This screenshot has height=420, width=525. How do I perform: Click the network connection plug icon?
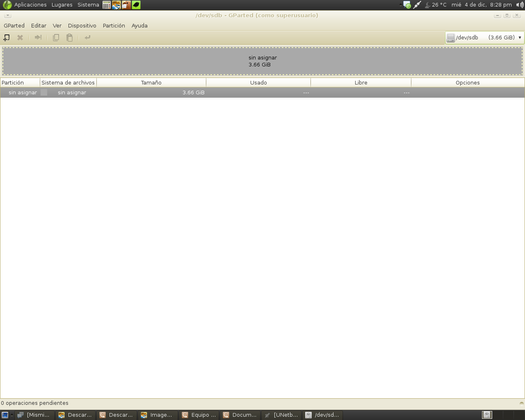point(417,5)
